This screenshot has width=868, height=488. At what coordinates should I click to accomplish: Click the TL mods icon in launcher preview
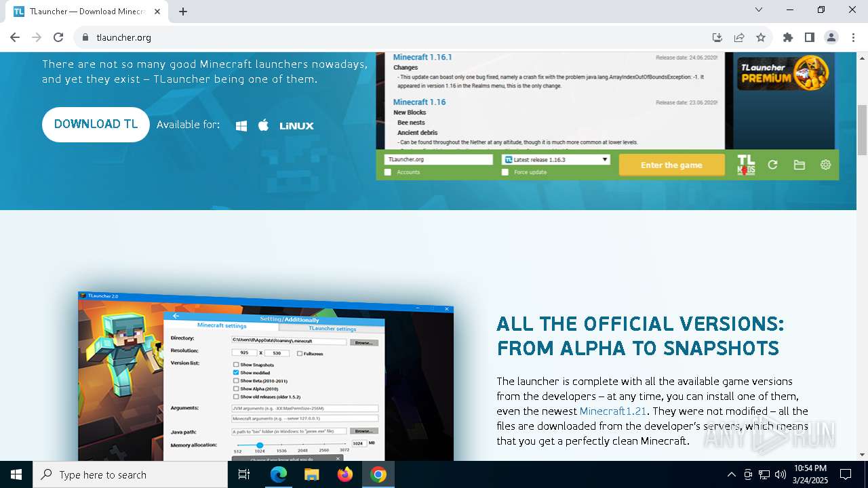[x=746, y=165]
